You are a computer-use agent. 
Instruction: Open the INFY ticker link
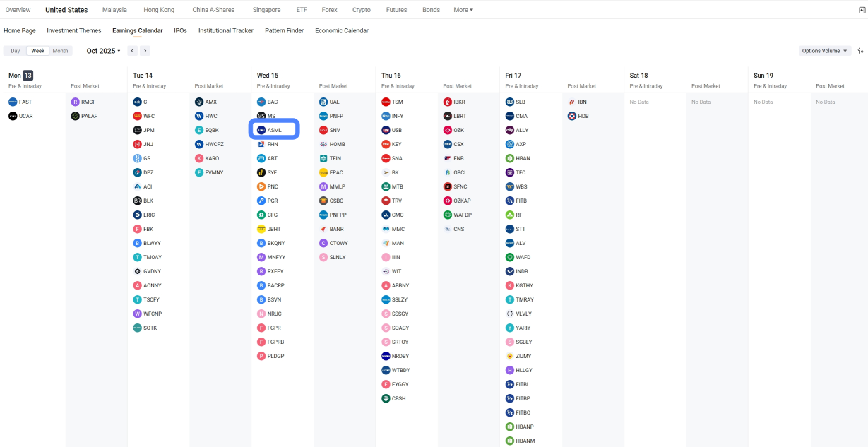398,116
